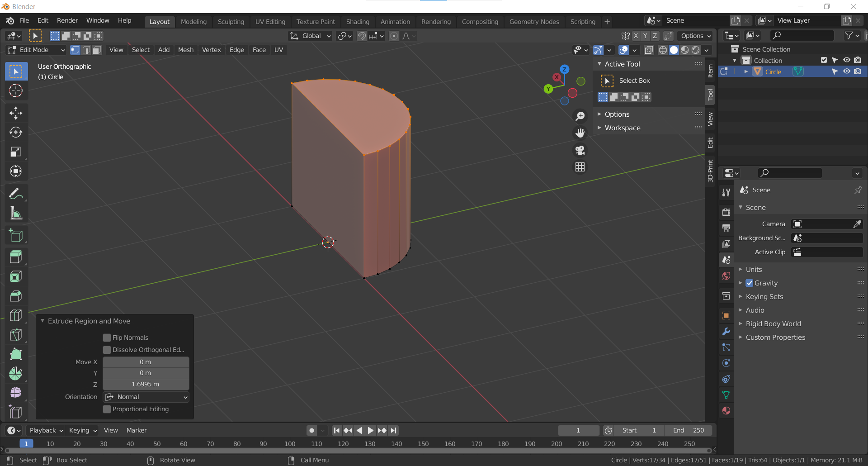Select the Transform tool
This screenshot has height=466, width=868.
tap(16, 171)
